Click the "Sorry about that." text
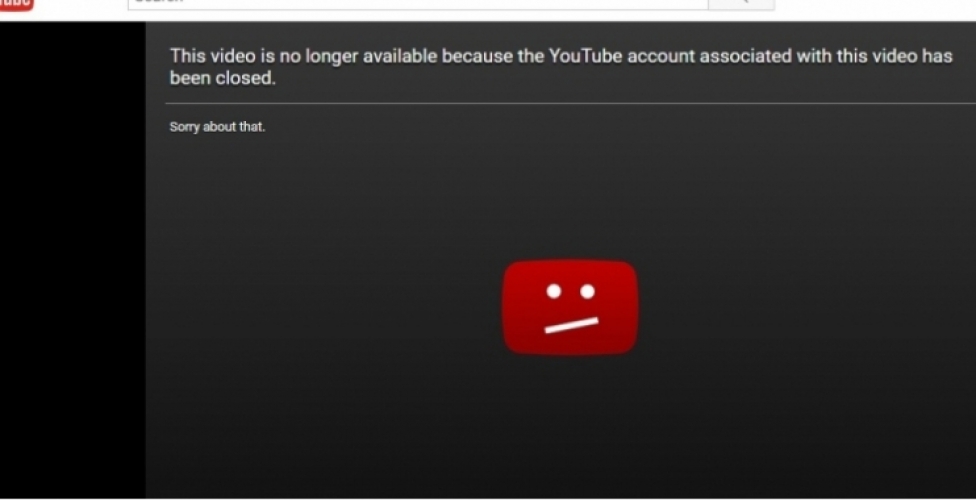Viewport: 976px width, 500px height. tap(217, 127)
